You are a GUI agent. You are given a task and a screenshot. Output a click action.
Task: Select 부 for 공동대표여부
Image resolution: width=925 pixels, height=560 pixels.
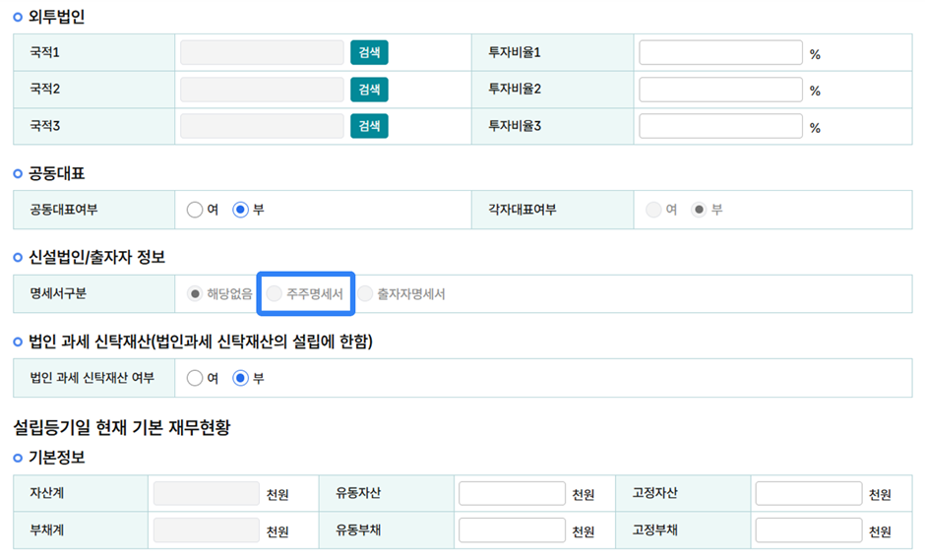coord(240,210)
